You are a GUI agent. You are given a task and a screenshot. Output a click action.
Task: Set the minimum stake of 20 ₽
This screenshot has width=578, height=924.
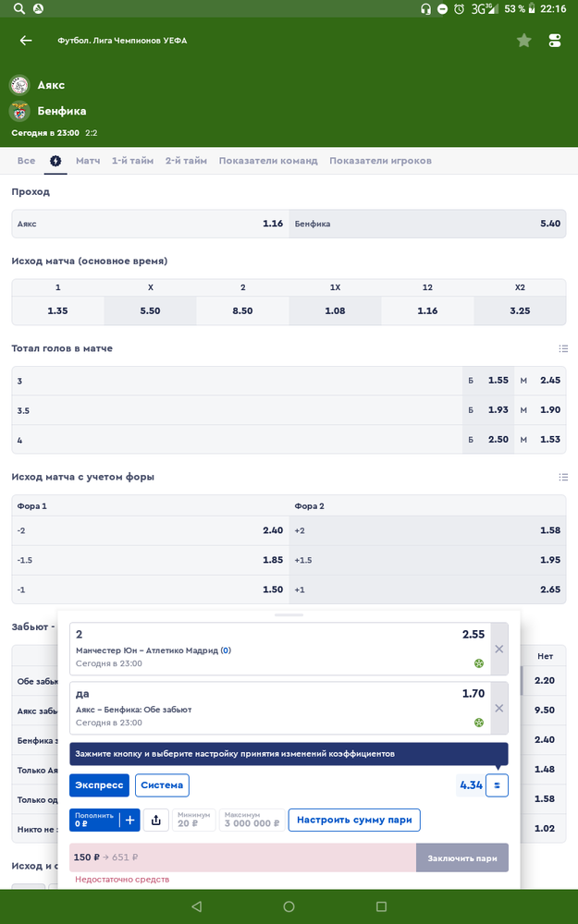pos(194,820)
